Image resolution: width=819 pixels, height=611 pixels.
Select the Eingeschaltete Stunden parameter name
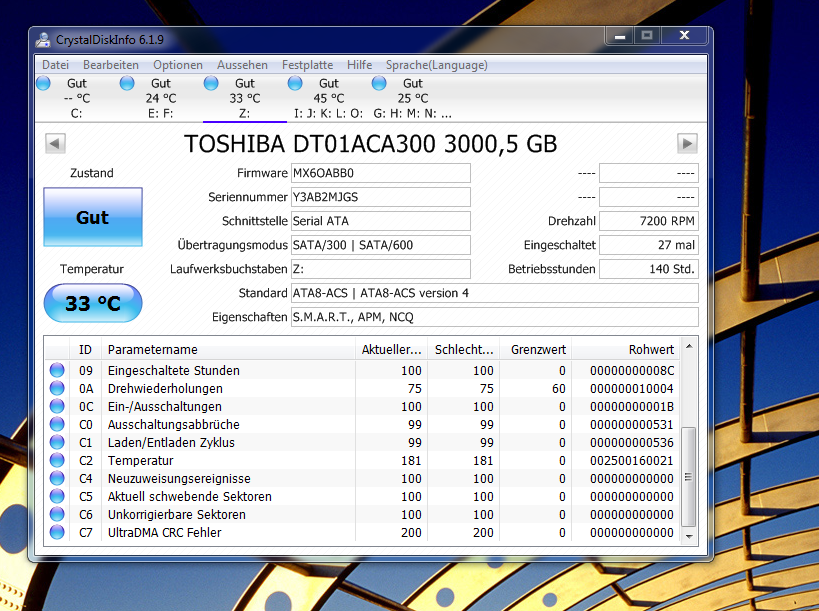pyautogui.click(x=173, y=370)
